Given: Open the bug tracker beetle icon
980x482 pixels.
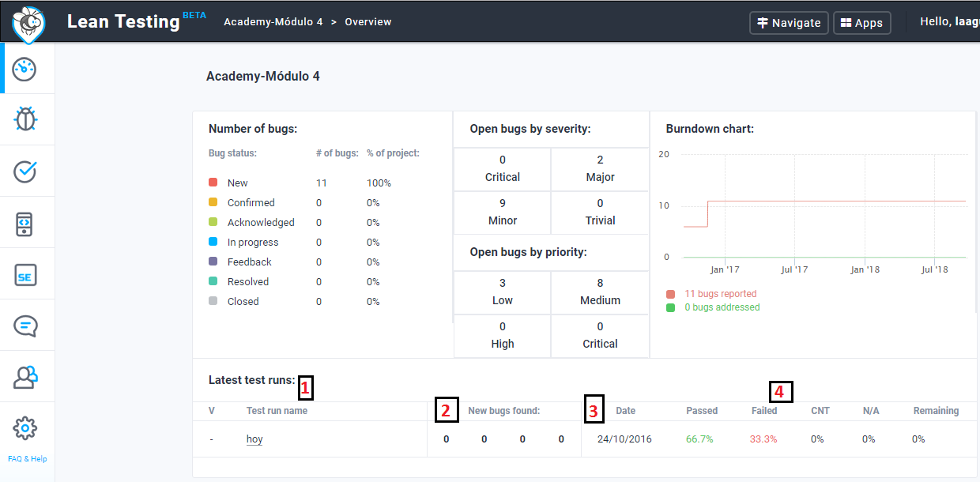Looking at the screenshot, I should point(26,119).
